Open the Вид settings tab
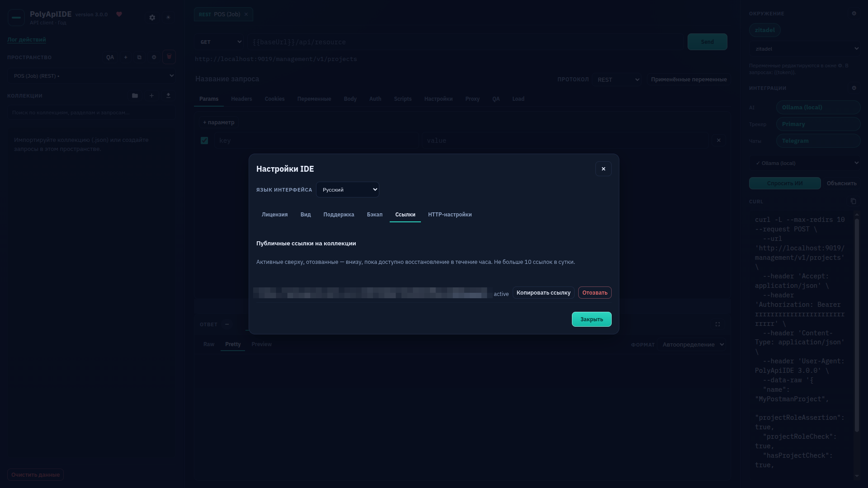 [x=306, y=215]
